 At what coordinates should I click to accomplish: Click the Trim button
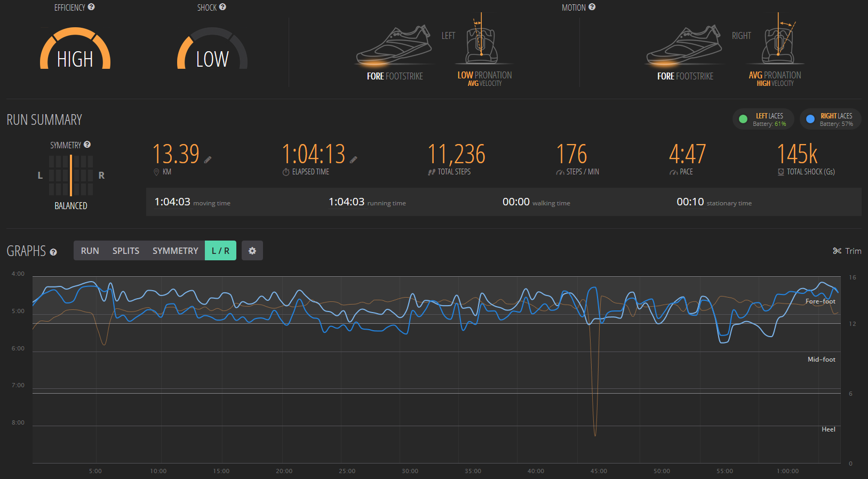coord(847,251)
